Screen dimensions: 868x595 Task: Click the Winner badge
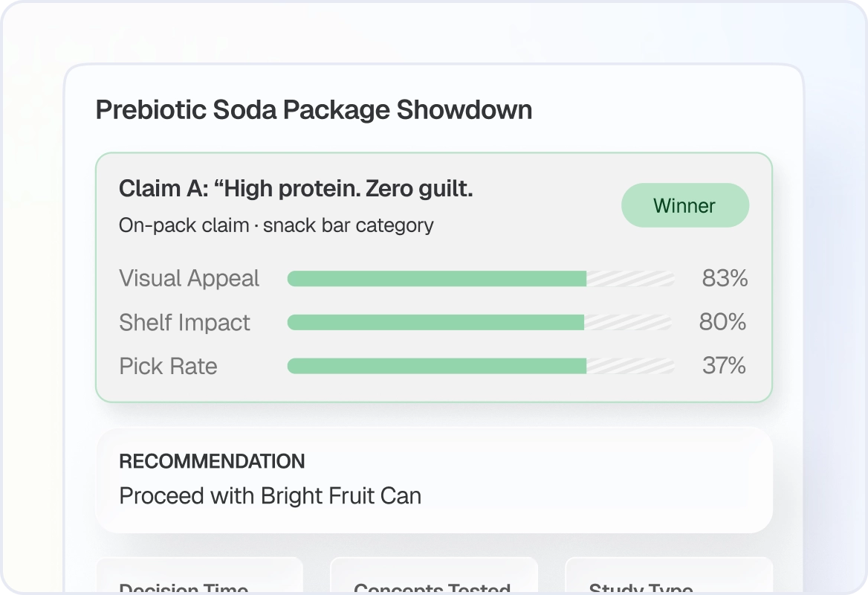[684, 205]
